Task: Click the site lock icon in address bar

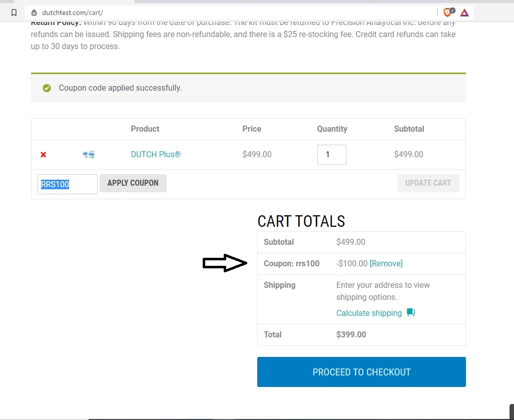Action: pyautogui.click(x=34, y=13)
